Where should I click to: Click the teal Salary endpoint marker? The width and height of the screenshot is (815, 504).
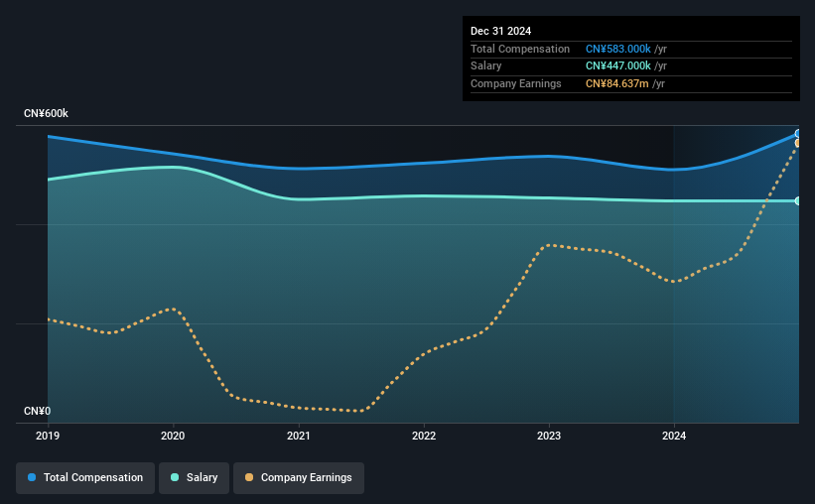[x=797, y=200]
